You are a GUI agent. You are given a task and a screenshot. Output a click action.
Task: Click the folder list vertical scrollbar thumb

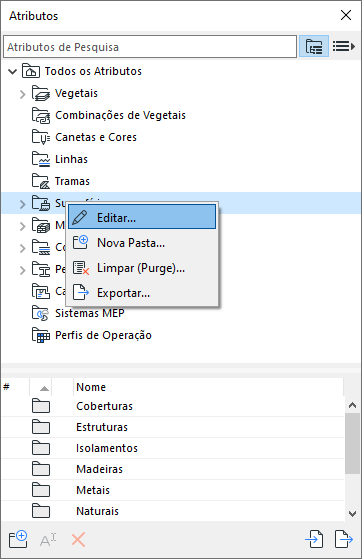pos(352,443)
